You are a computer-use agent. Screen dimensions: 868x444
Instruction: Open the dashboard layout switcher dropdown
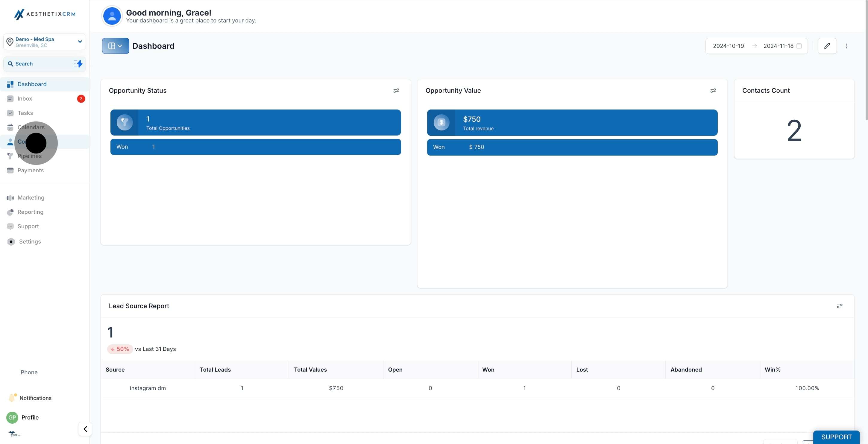[x=116, y=46]
